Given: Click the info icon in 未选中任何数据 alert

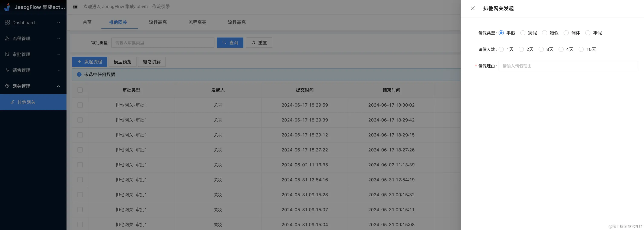Looking at the screenshot, I should click(x=79, y=74).
